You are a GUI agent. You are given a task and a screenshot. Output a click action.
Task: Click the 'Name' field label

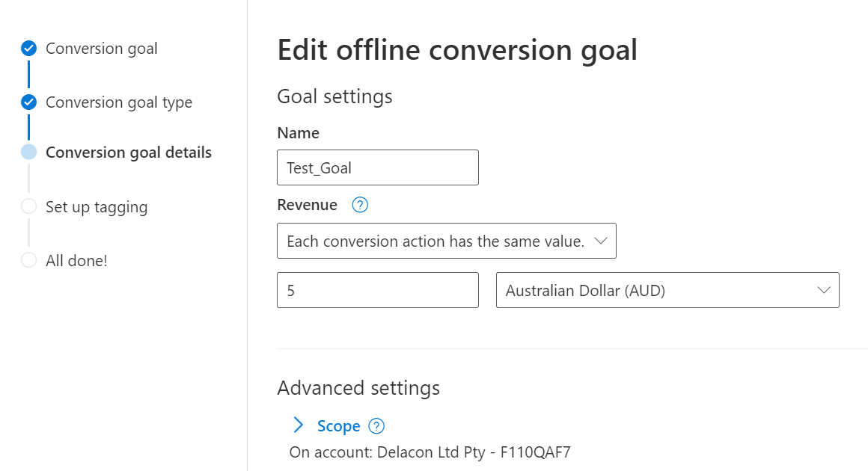(x=299, y=133)
